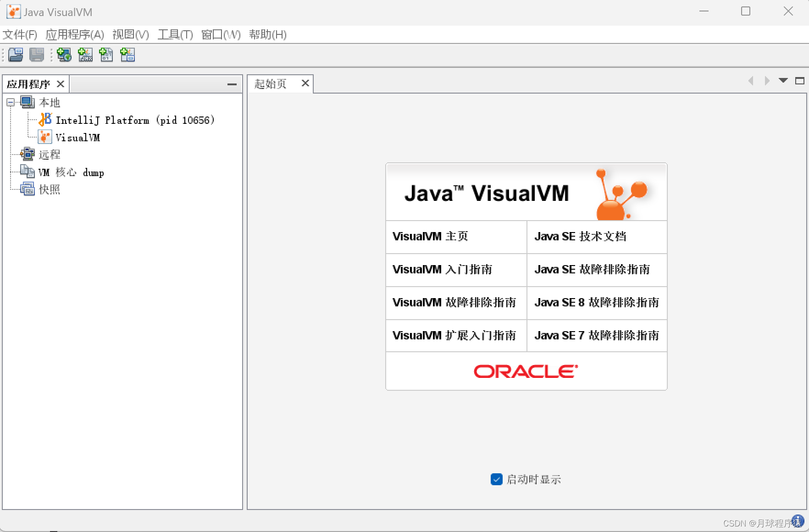Click the Java VisualVM title bar icon
Image resolution: width=809 pixels, height=532 pixels.
coord(14,12)
